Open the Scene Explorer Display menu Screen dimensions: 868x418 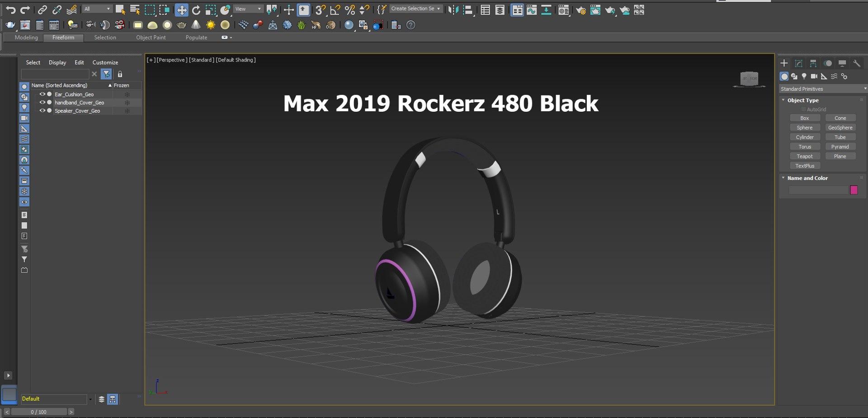[x=57, y=62]
